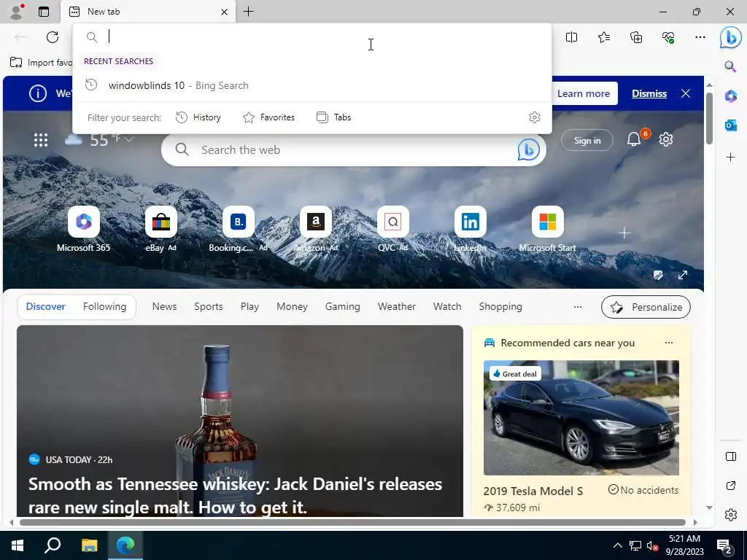The height and width of the screenshot is (560, 747).
Task: Open the Favorites star toolbar icon
Action: [x=603, y=37]
